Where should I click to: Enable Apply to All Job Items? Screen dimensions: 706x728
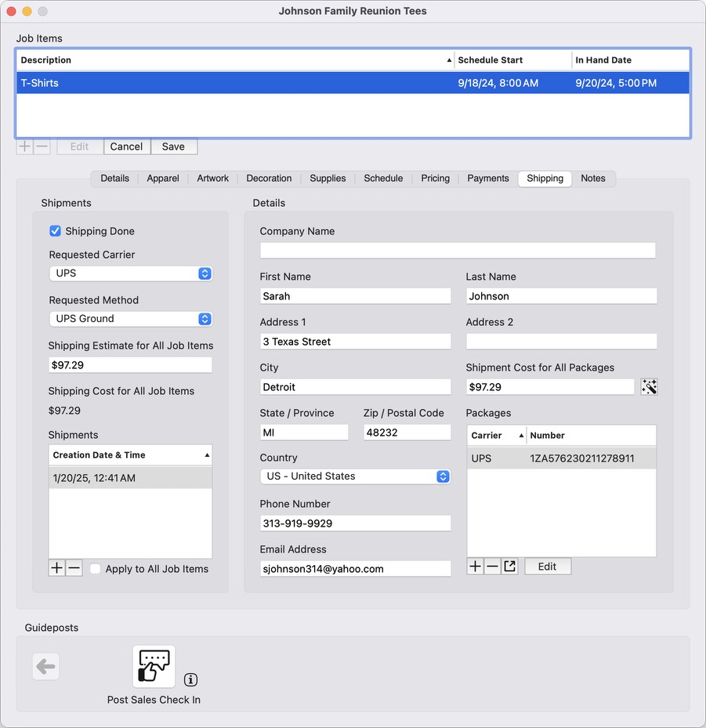96,569
